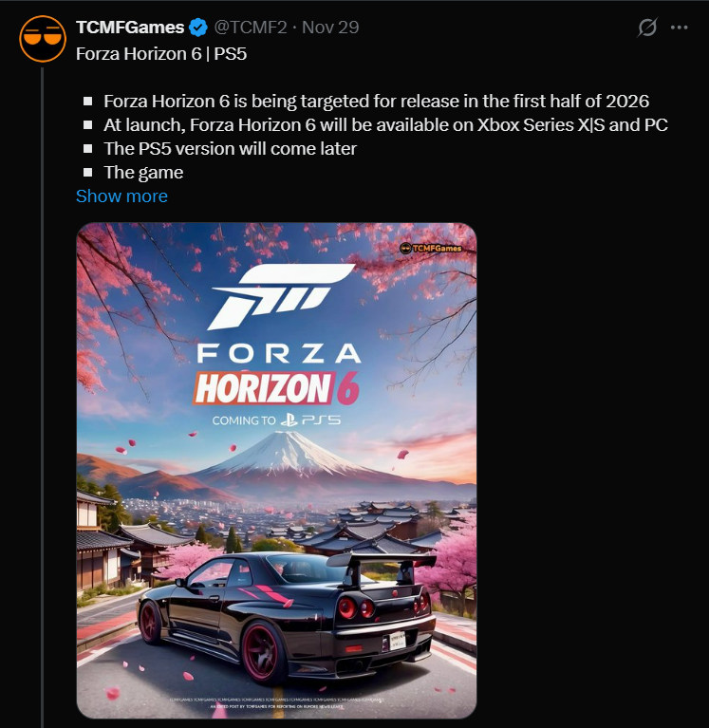Click the TCMFGames watermark on the poster
This screenshot has width=709, height=728.
pyautogui.click(x=436, y=248)
